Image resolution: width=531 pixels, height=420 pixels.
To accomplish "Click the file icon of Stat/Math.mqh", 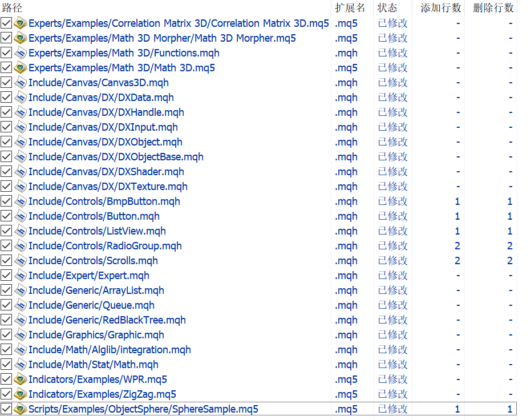I will pyautogui.click(x=21, y=365).
